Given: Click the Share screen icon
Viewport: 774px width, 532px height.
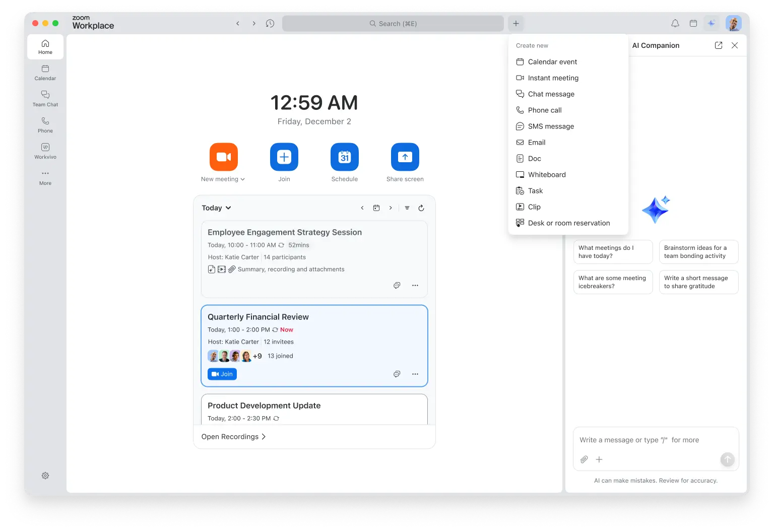Looking at the screenshot, I should click(x=405, y=157).
